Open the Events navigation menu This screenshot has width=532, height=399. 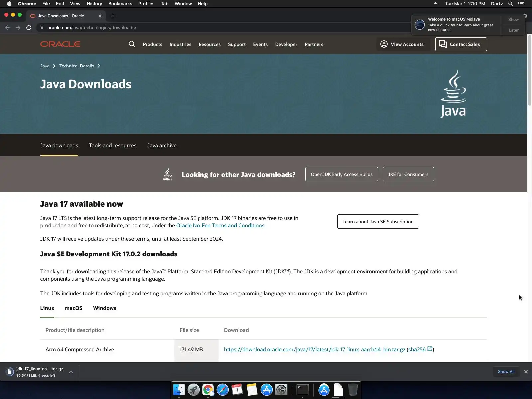pyautogui.click(x=260, y=44)
